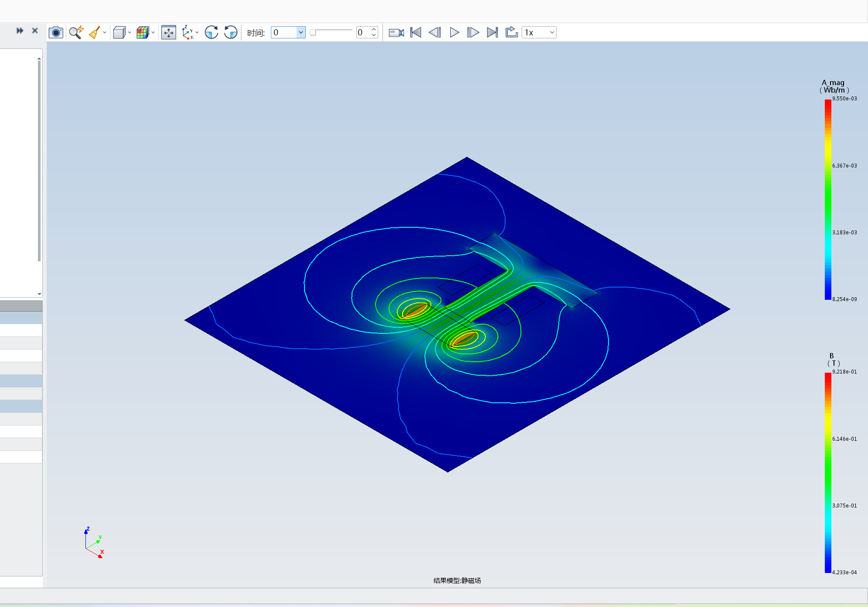Collapse the side panel with double-arrow icon
This screenshot has width=868, height=607.
click(x=20, y=31)
